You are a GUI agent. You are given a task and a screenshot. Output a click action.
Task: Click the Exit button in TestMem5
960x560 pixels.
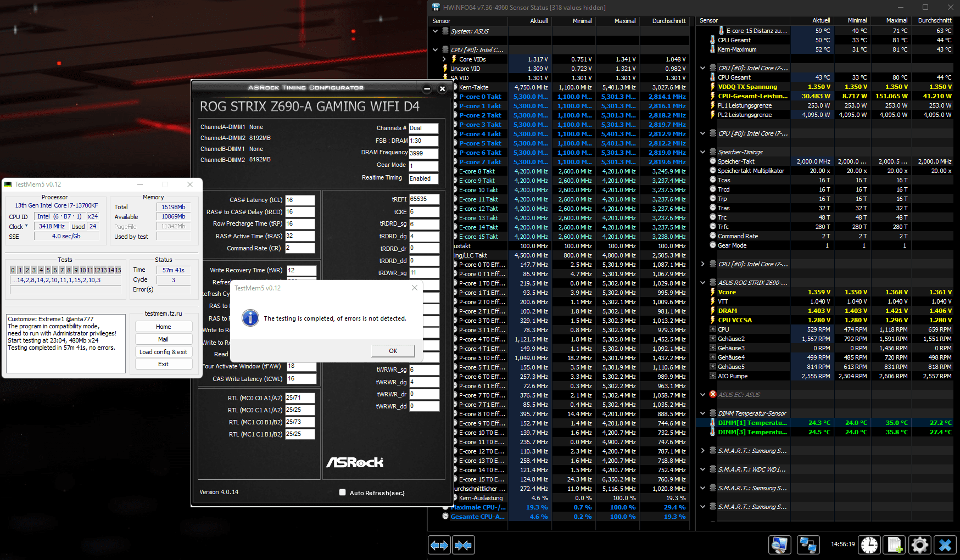tap(164, 364)
